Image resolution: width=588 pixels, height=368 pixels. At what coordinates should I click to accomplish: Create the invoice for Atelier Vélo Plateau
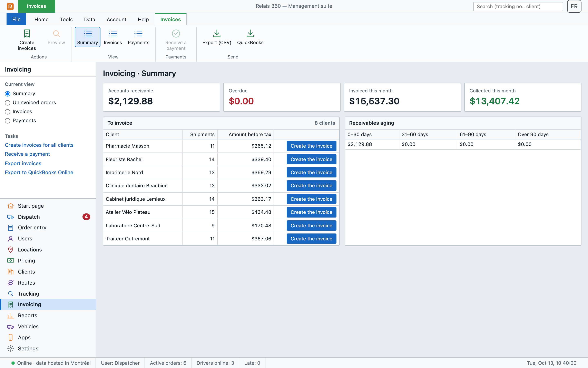[x=312, y=212]
